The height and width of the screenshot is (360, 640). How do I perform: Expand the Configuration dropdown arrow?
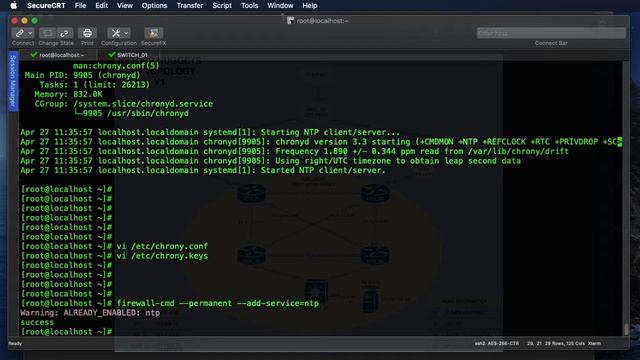126,33
